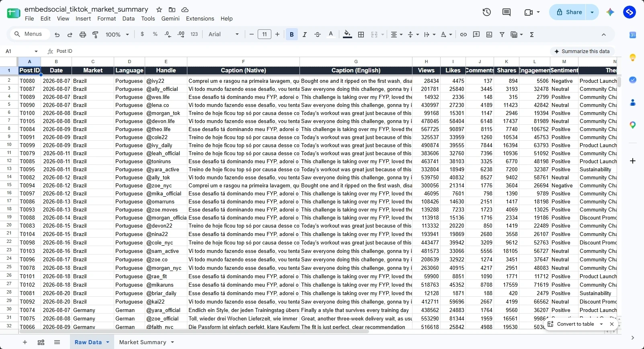
Task: Open version history clock icon
Action: tap(487, 12)
